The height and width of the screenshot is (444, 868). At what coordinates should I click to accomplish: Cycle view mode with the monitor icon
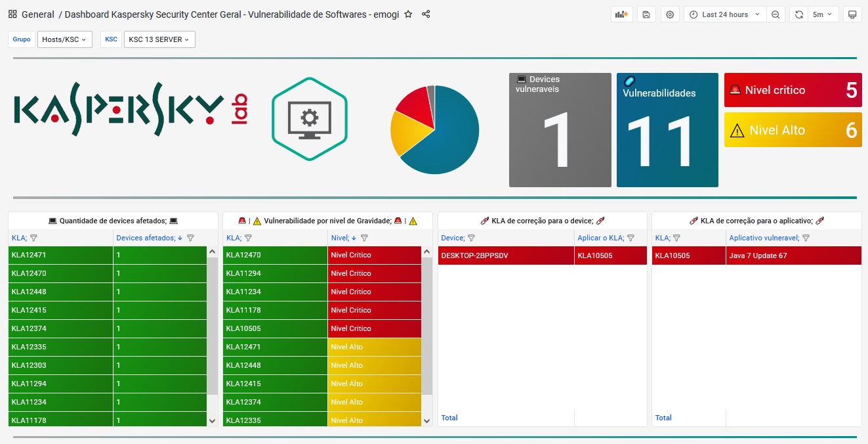(852, 14)
